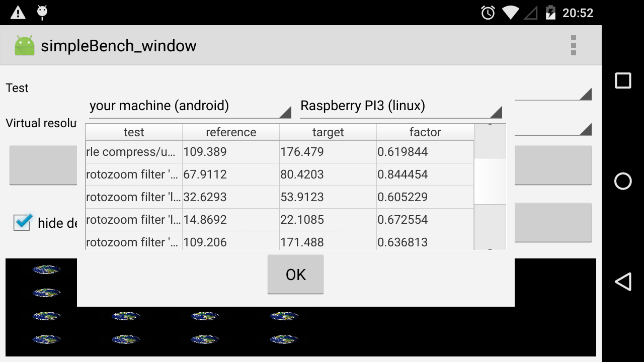Click the scrollbar down arrow in table
644x362 pixels.
[490, 248]
